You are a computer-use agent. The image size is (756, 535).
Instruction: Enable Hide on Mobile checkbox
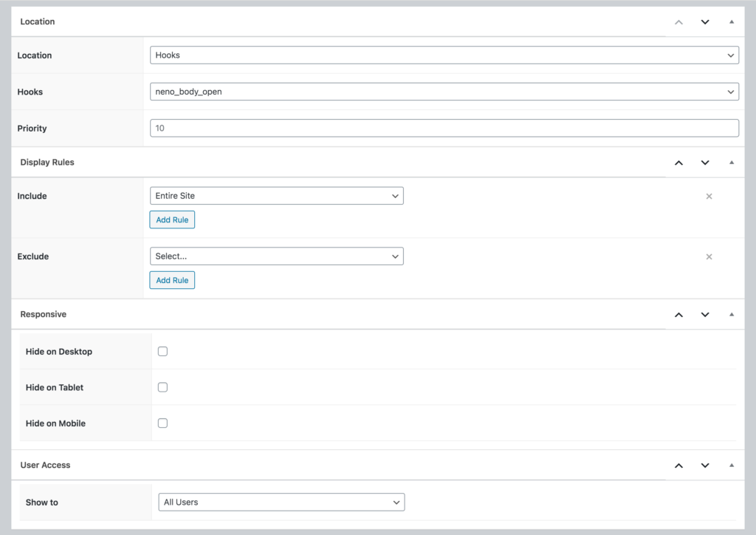[162, 423]
